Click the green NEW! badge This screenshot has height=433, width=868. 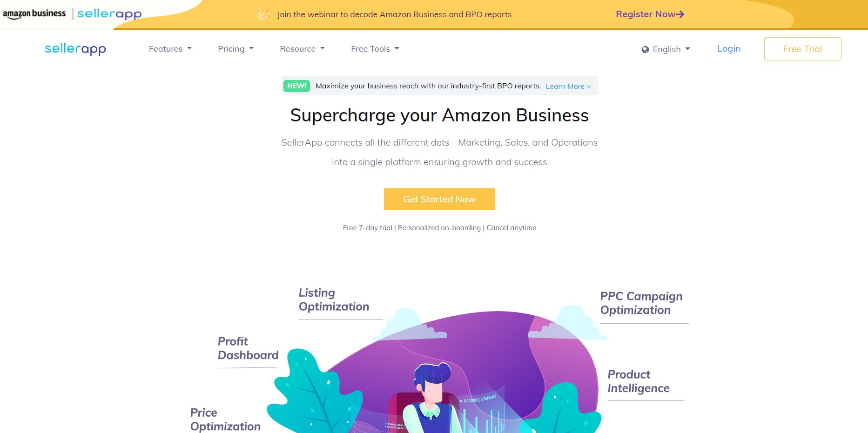[x=297, y=86]
